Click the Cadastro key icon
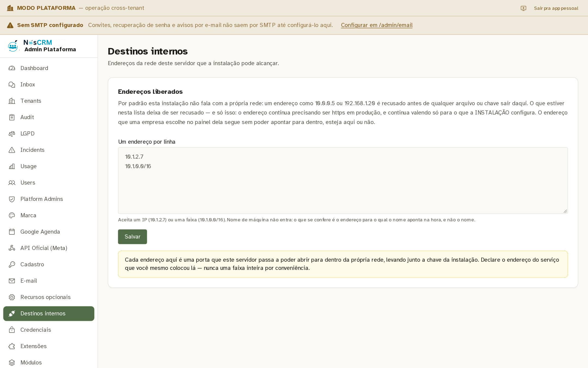This screenshot has height=368, width=588. [12, 264]
